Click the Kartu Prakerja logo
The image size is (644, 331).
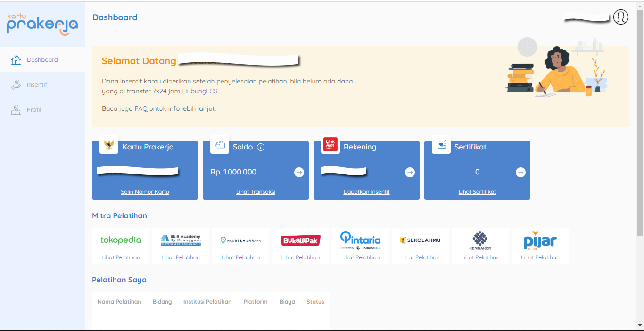coord(42,24)
